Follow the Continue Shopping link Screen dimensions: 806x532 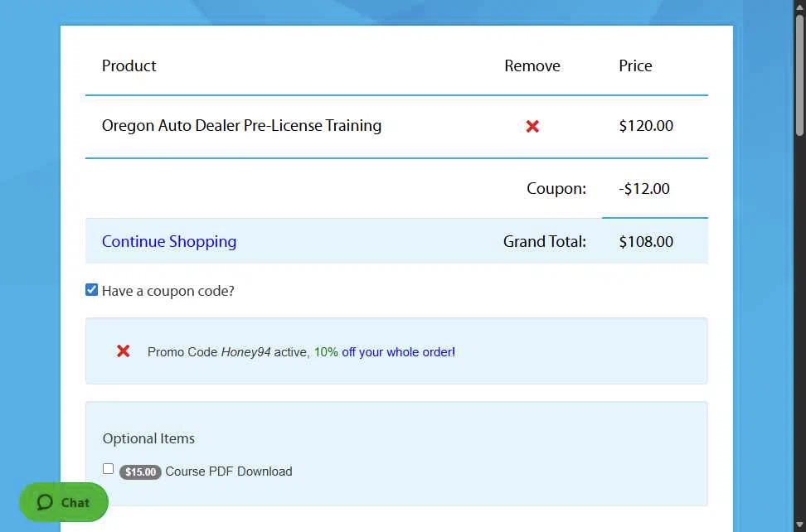169,241
